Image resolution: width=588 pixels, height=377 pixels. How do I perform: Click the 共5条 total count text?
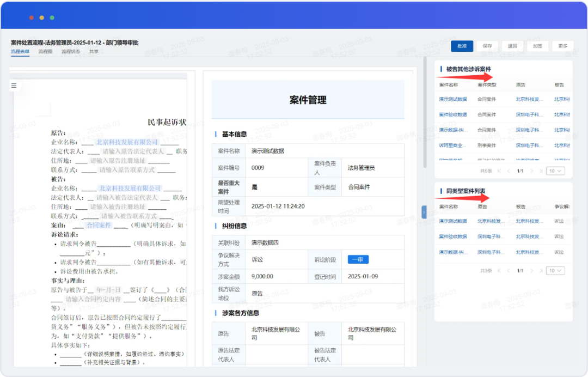pos(486,171)
